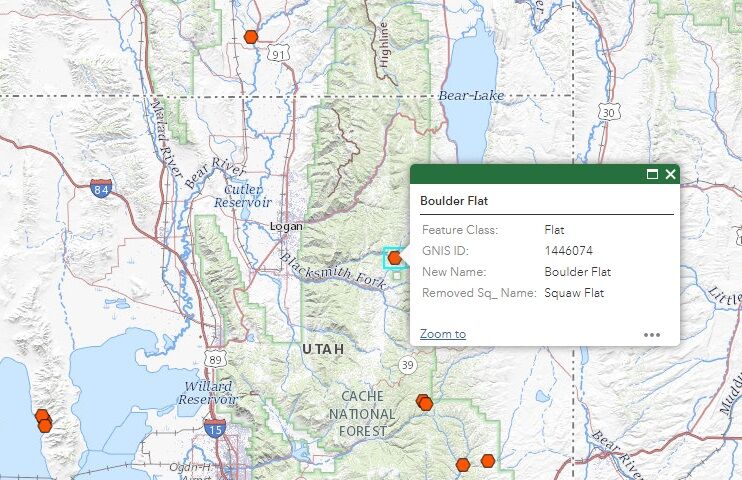Select the bottom-right orange marker nearest the Bear River label
The width and height of the screenshot is (742, 480).
[488, 461]
